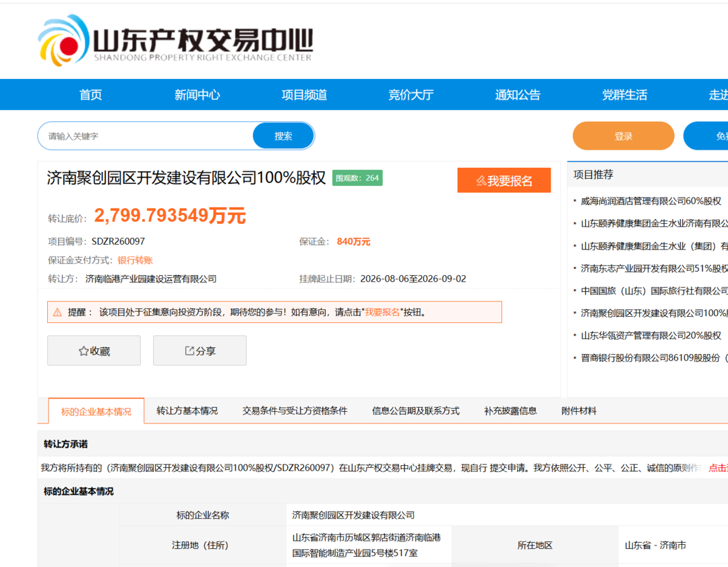Switch to the 转让方基本情况 tab
This screenshot has height=567, width=728.
point(187,411)
